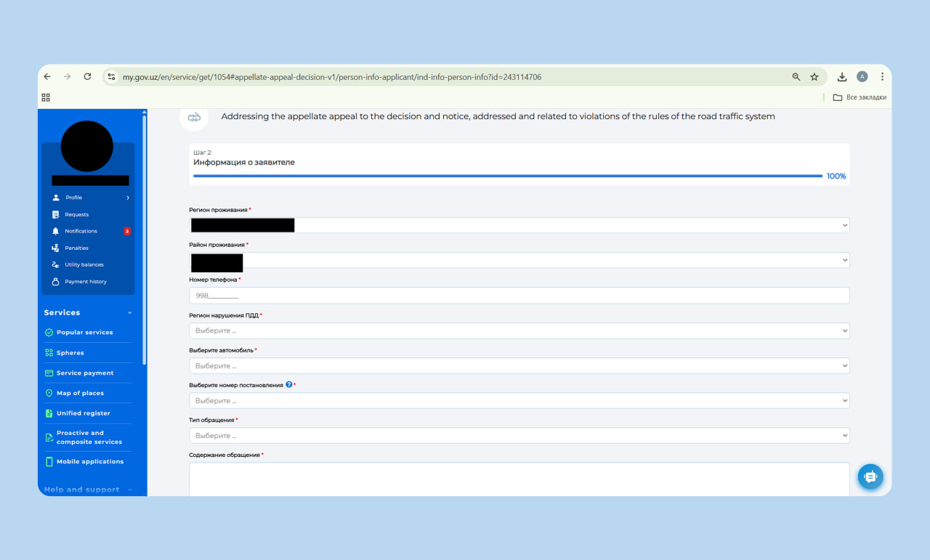Click the notifications bell icon in sidebar
Image resolution: width=930 pixels, height=560 pixels.
click(x=56, y=231)
